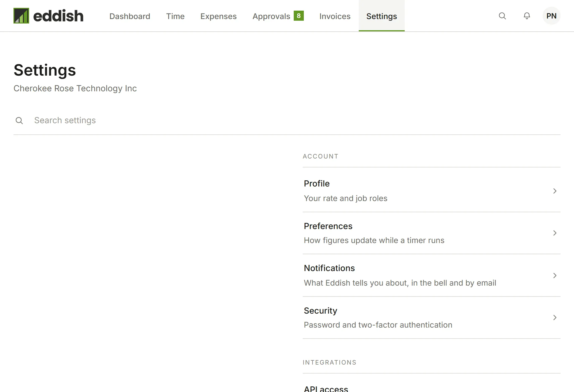Click the ACCOUNT section heading
574x392 pixels.
(x=320, y=156)
